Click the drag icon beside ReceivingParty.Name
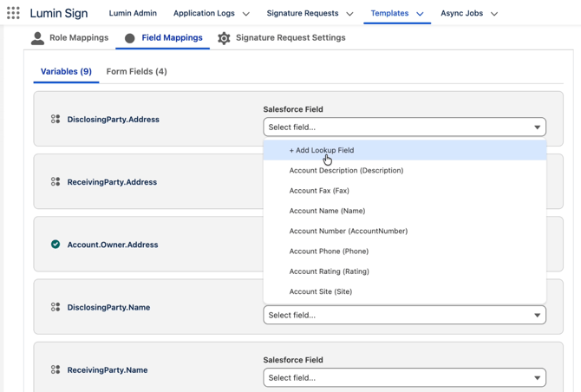Image resolution: width=581 pixels, height=392 pixels. click(x=55, y=369)
